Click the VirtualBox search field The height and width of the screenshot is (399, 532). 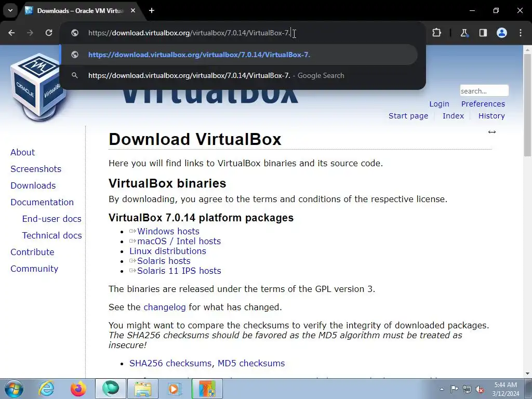coord(484,91)
